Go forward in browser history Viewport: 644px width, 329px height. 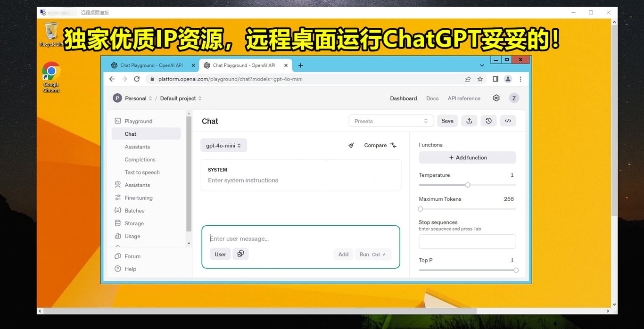coord(124,79)
